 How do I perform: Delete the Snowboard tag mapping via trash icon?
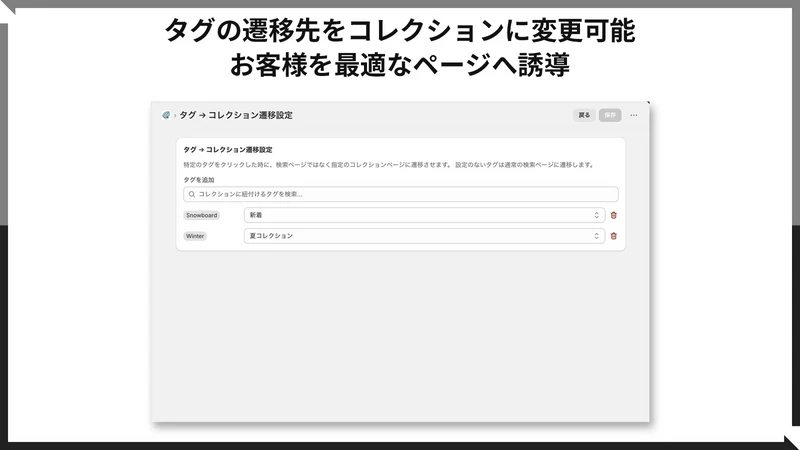[x=614, y=215]
